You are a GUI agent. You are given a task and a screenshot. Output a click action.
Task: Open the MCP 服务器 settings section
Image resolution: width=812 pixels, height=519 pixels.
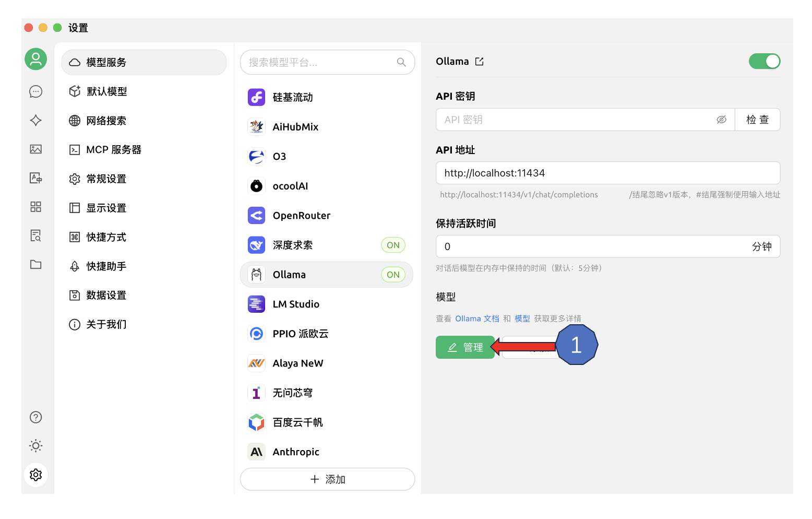(x=144, y=150)
